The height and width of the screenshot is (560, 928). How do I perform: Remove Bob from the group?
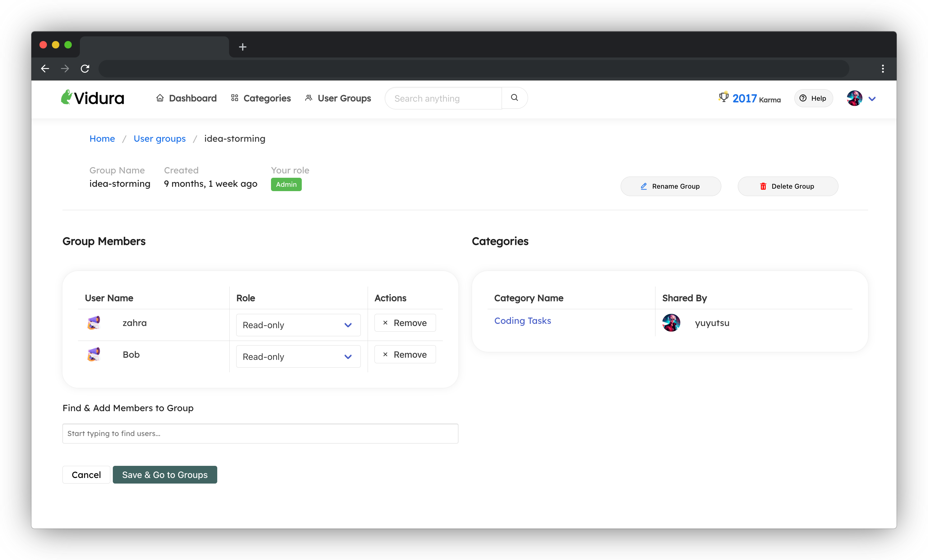pos(405,354)
